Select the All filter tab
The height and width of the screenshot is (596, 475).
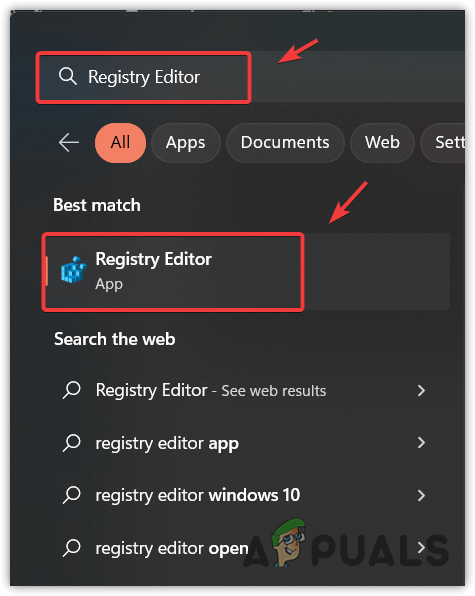coord(120,143)
